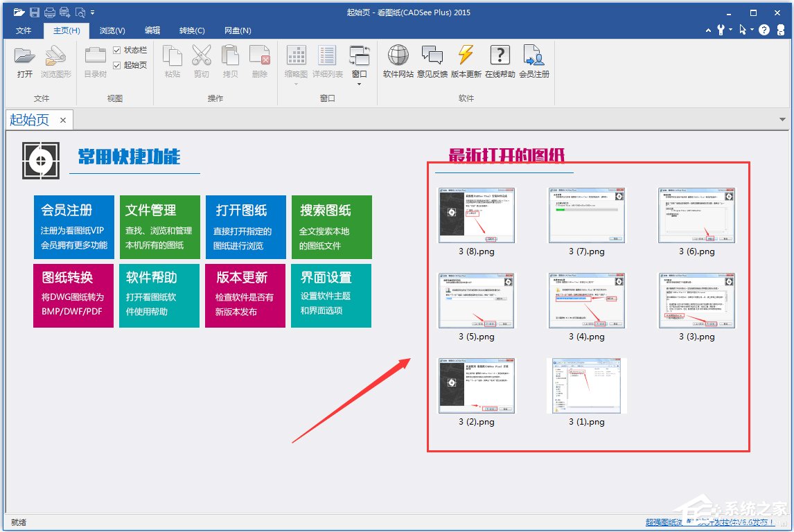The image size is (794, 532).
Task: Open quick access toolbar customize arrow
Action: [x=93, y=12]
